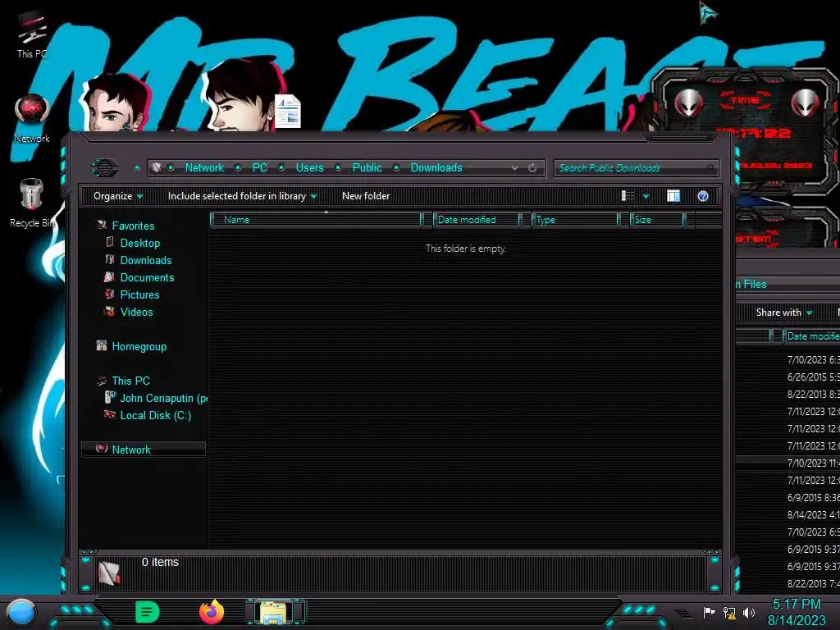Select the 8/14/2023 row in the background window
Viewport: 840px width, 630px height.
coord(787,515)
